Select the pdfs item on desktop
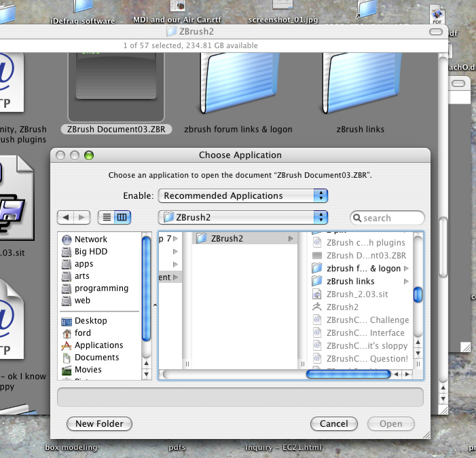This screenshot has height=458, width=476. coord(177,447)
